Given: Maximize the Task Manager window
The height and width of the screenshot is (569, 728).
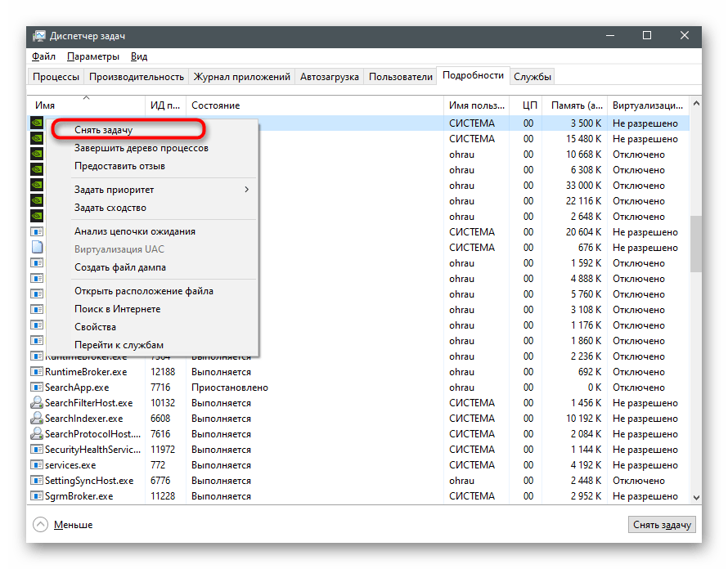Looking at the screenshot, I should (647, 35).
